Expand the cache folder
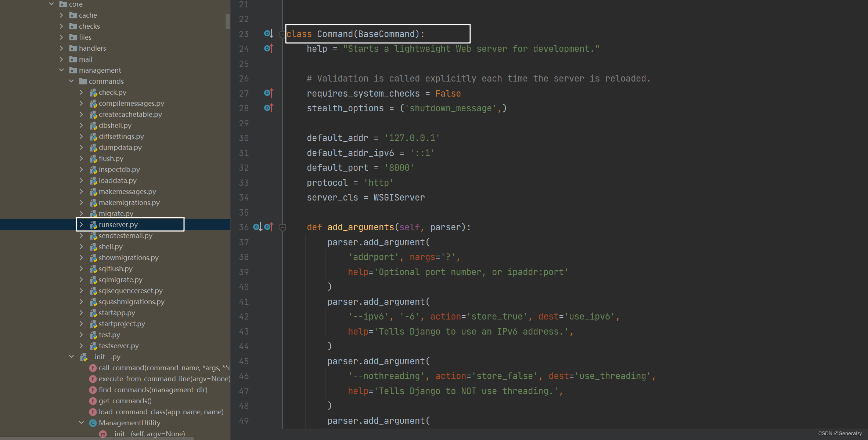Image resolution: width=868 pixels, height=440 pixels. (61, 15)
